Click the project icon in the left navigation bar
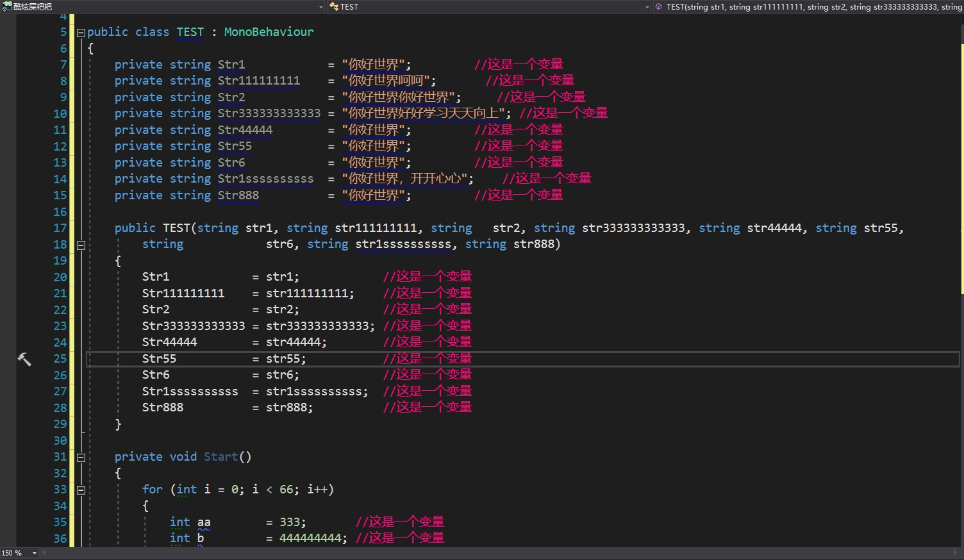964x560 pixels. (7, 6)
